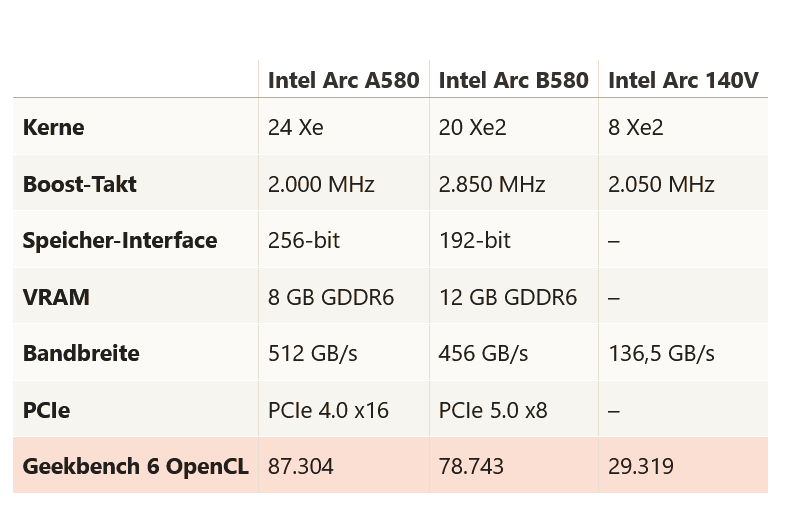803x525 pixels.
Task: Select the 136,5 GB/s bandwidth cell
Action: (661, 353)
